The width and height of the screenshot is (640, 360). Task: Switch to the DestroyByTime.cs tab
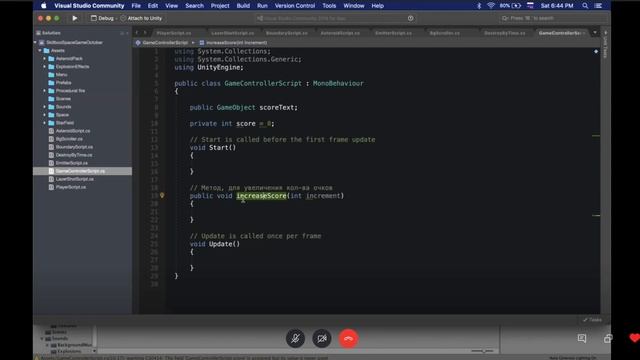pos(505,33)
